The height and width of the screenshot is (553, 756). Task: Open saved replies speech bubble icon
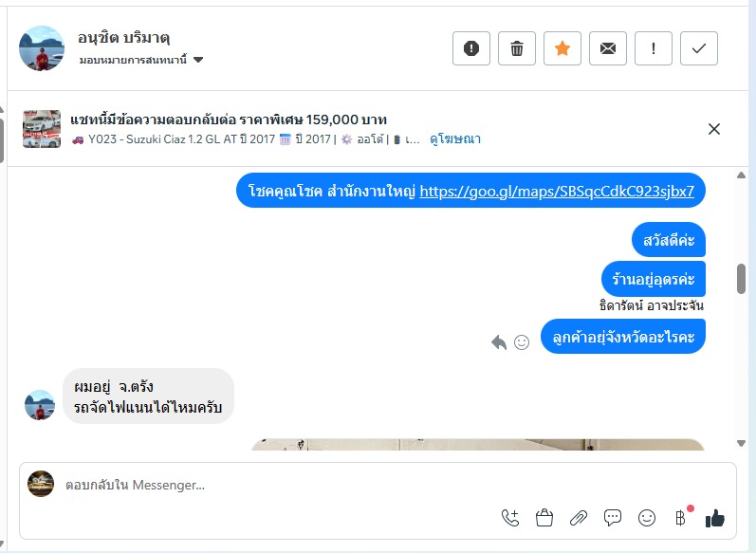(613, 518)
